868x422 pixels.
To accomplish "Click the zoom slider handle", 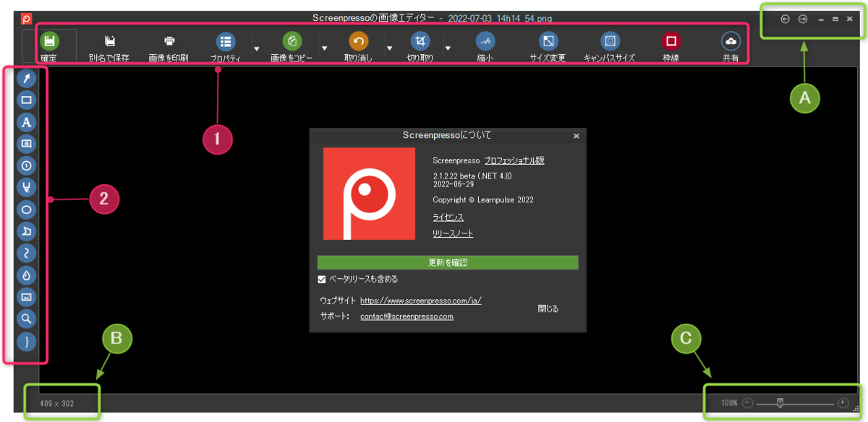I will tap(780, 403).
